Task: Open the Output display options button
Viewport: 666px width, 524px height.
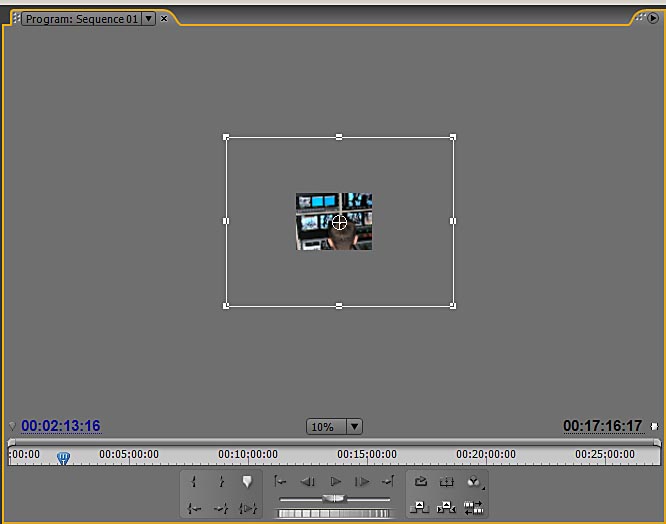Action: (474, 482)
